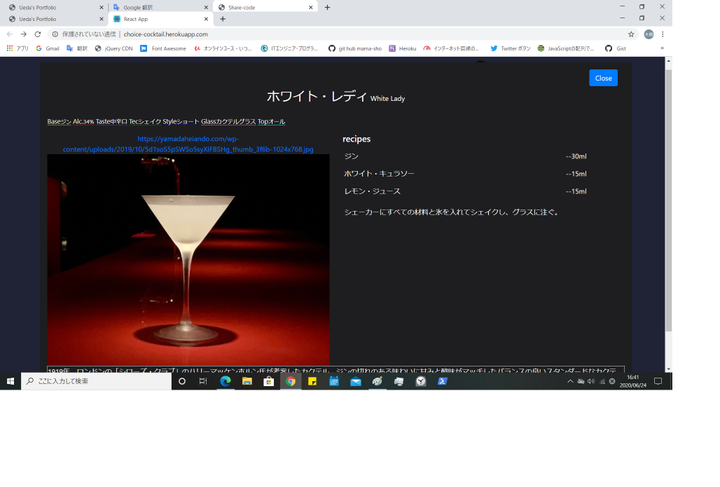Open the Windows Start menu
720x487 pixels.
[10, 381]
